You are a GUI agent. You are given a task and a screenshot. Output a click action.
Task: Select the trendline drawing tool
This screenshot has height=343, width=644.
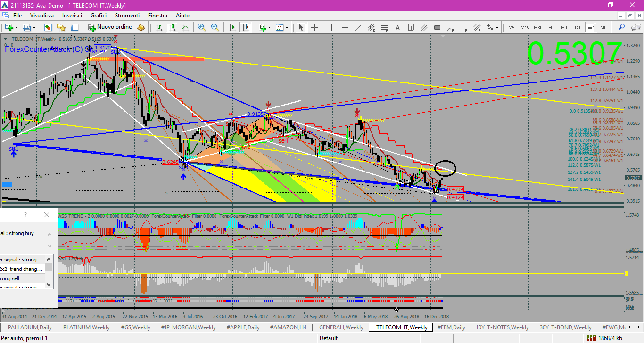[x=358, y=27]
